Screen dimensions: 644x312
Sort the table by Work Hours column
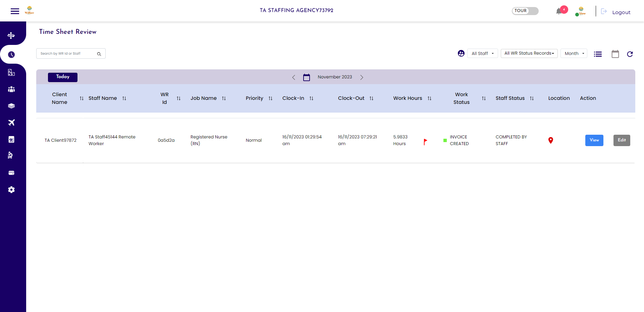pos(430,98)
